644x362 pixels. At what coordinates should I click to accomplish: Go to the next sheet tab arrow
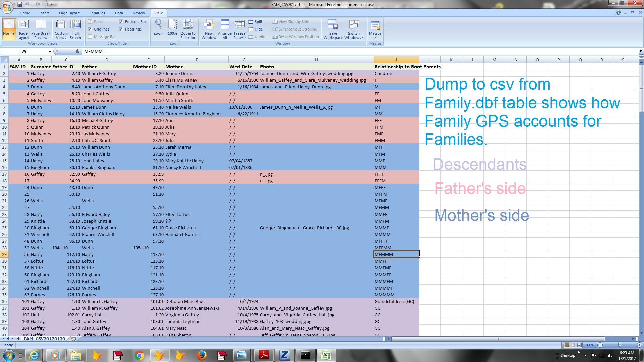(13, 339)
